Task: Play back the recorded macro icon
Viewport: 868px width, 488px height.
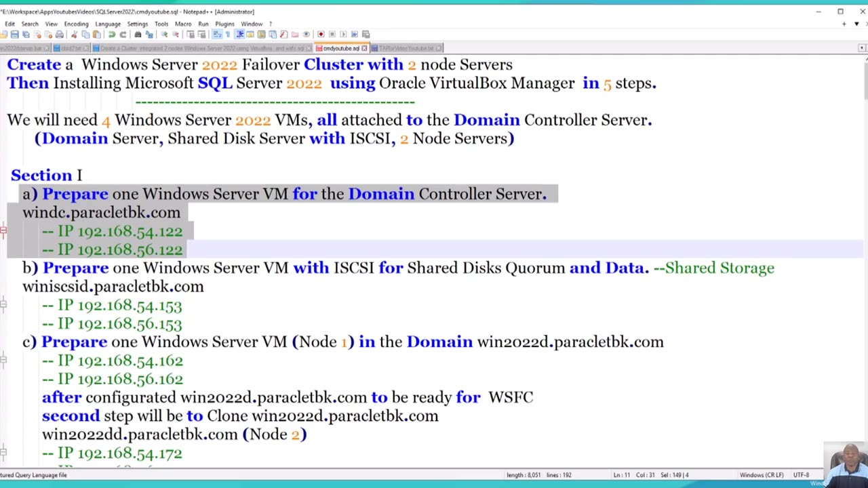Action: click(x=343, y=34)
